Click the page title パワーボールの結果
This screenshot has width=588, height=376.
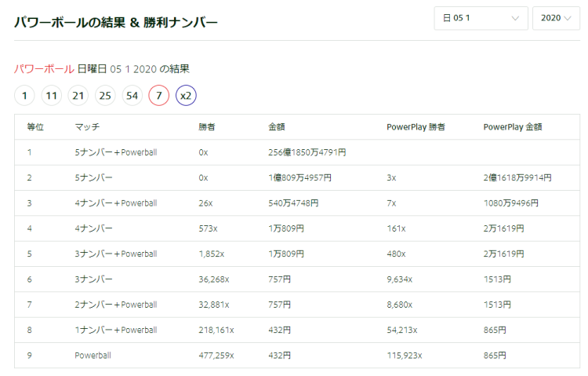pos(70,23)
